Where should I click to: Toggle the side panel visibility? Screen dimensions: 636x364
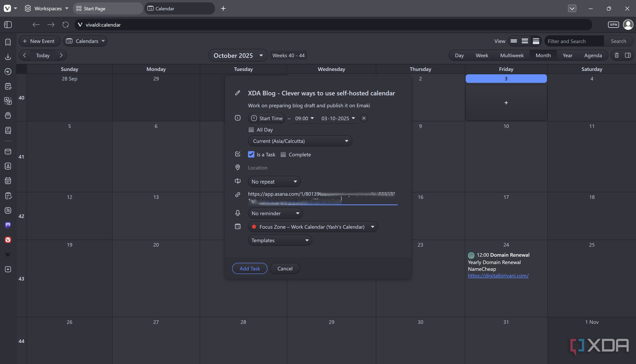pos(8,25)
